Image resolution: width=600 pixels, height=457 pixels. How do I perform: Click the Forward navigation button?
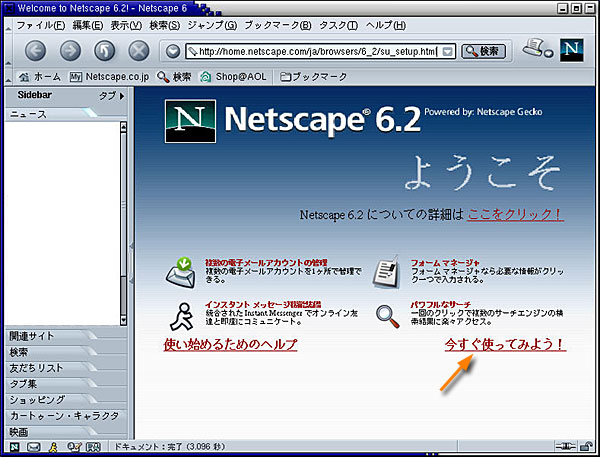click(70, 51)
